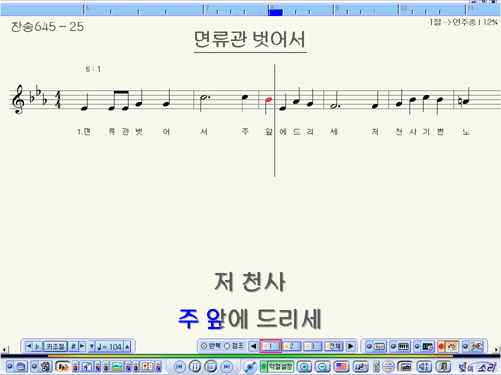
Task: Click the printer icon in bottom toolbar
Action: point(21,367)
